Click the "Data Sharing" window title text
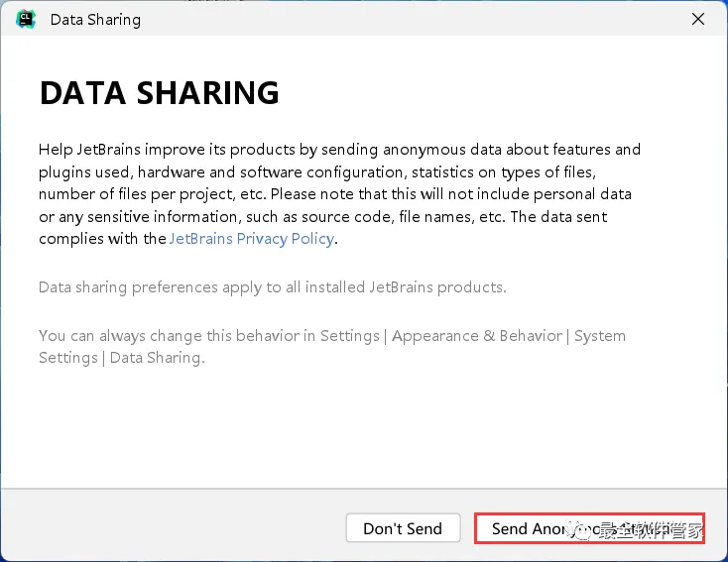The height and width of the screenshot is (562, 728). [x=95, y=19]
